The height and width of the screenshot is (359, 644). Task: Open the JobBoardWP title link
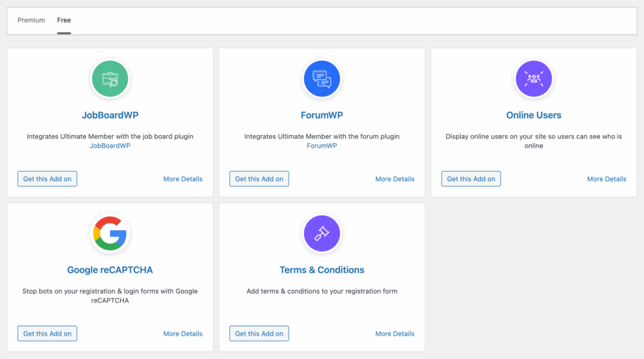110,115
